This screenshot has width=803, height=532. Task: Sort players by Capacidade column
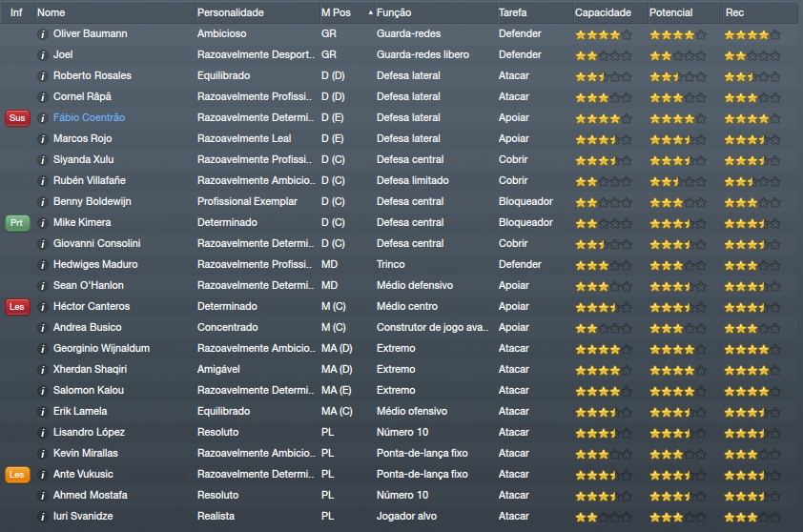(603, 13)
